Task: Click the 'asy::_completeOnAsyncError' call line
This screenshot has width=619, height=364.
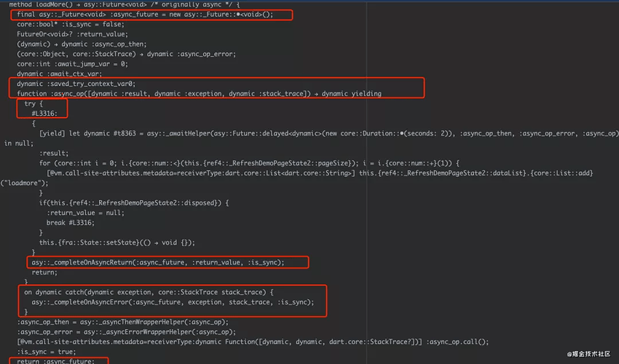Action: pyautogui.click(x=173, y=302)
